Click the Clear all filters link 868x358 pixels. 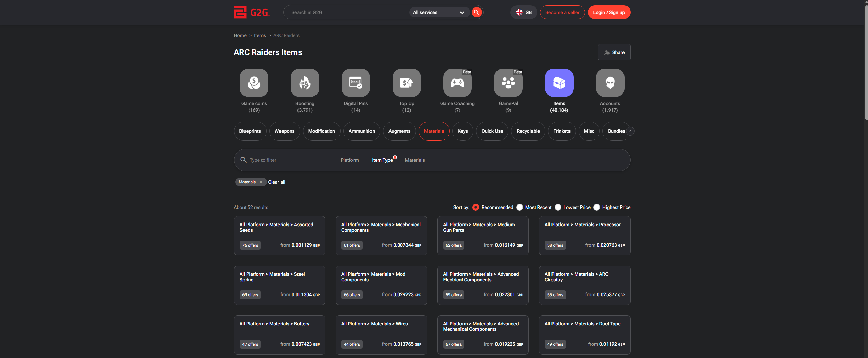276,182
